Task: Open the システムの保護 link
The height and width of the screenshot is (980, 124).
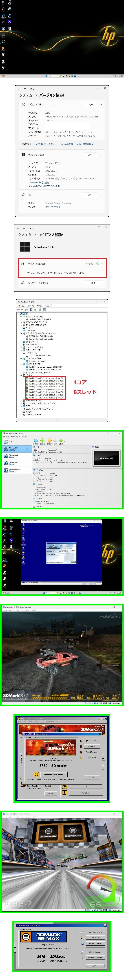Action: (x=66, y=144)
